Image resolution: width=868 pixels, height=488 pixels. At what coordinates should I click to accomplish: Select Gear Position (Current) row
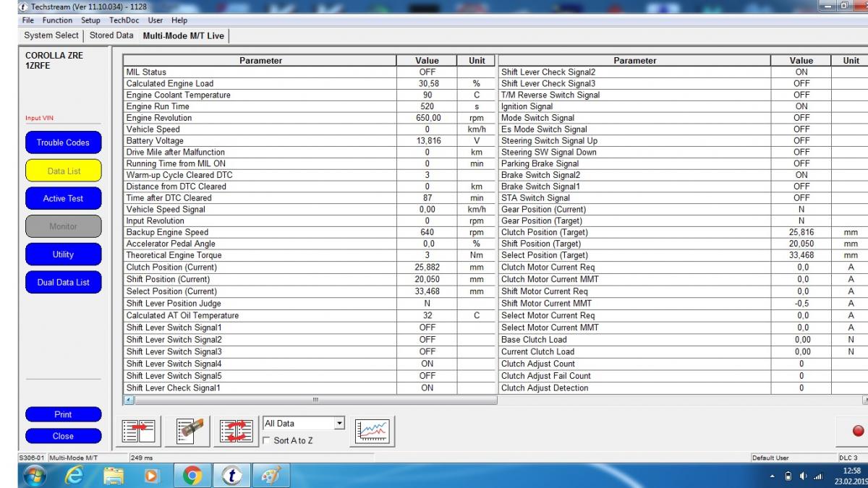point(683,210)
